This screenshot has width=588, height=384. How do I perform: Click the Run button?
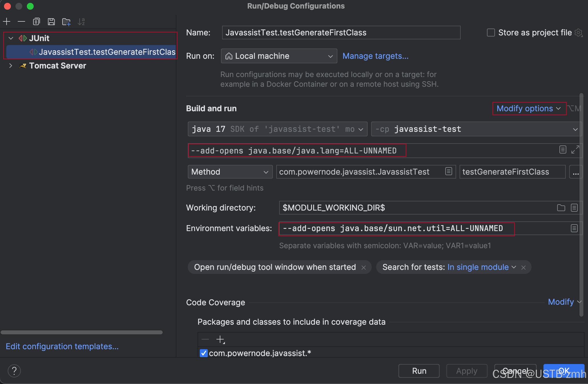pos(419,371)
